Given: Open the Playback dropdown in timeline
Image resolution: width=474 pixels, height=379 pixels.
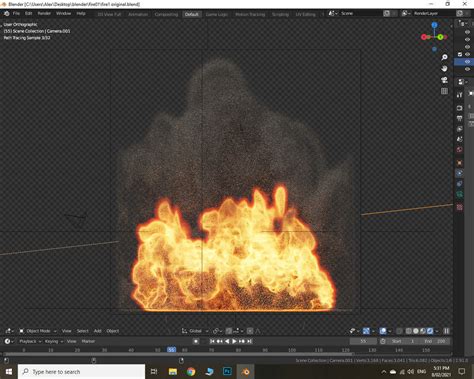Looking at the screenshot, I should click(x=30, y=341).
